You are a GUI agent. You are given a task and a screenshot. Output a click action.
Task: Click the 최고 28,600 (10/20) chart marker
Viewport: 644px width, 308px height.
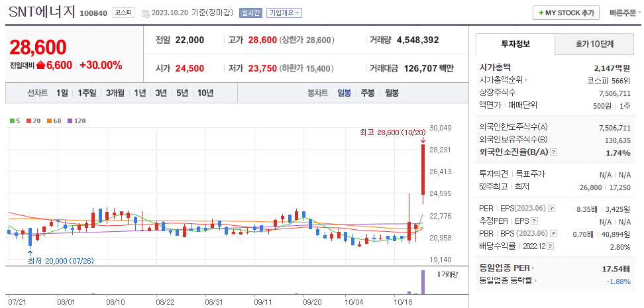coord(394,132)
